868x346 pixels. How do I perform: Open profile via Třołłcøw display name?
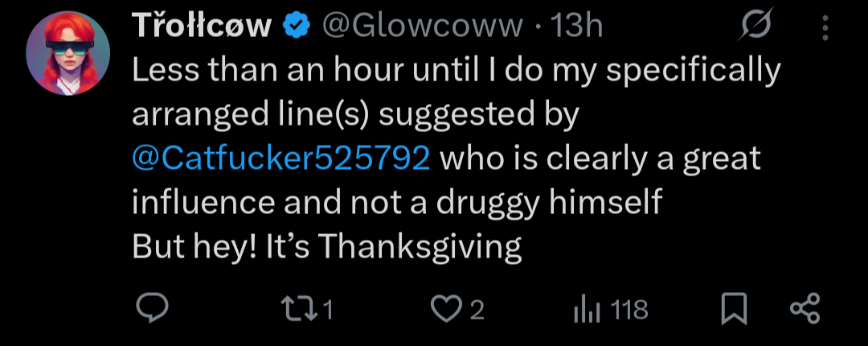tap(202, 27)
